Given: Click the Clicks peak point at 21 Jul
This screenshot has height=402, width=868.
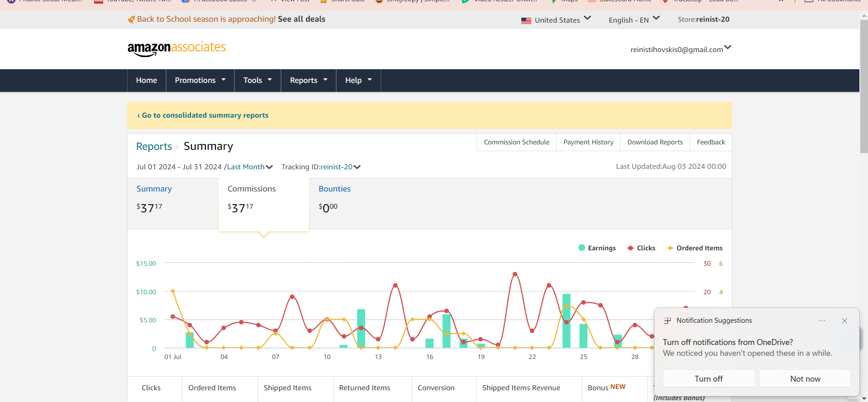Looking at the screenshot, I should 515,274.
